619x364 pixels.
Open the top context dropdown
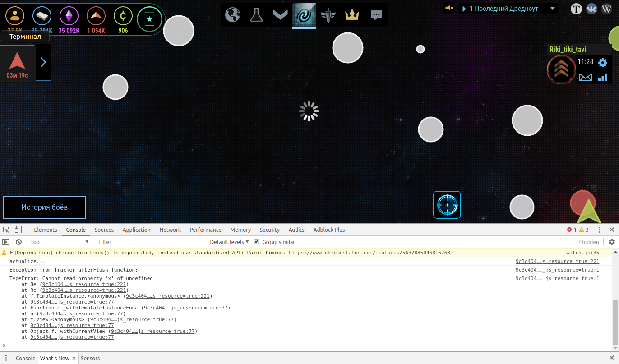tap(60, 242)
